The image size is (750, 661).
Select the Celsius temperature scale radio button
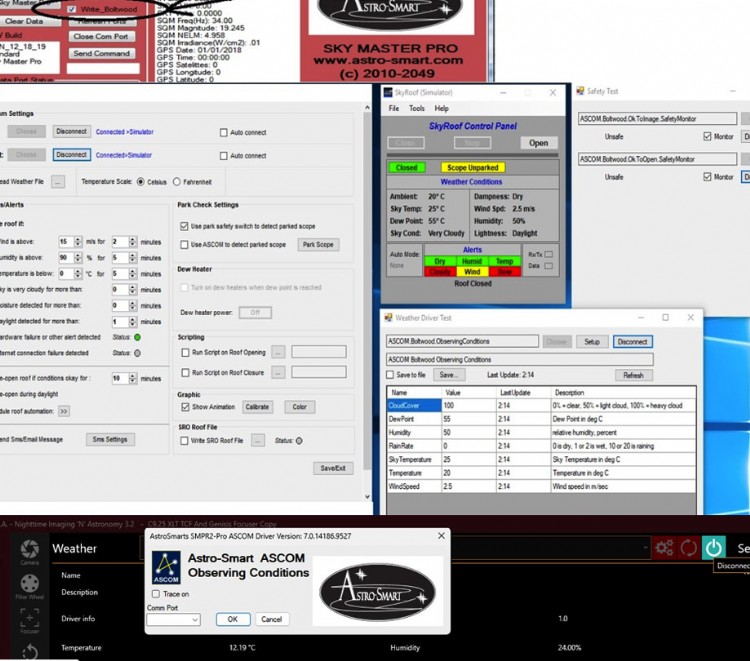[x=141, y=182]
